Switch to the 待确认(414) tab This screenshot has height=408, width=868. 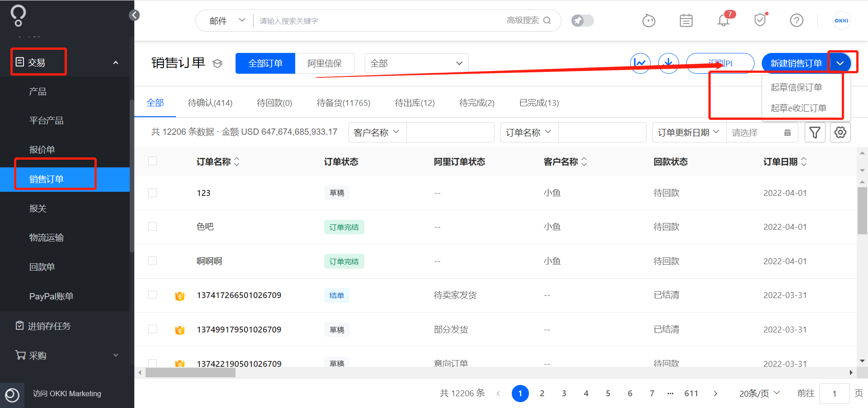210,103
